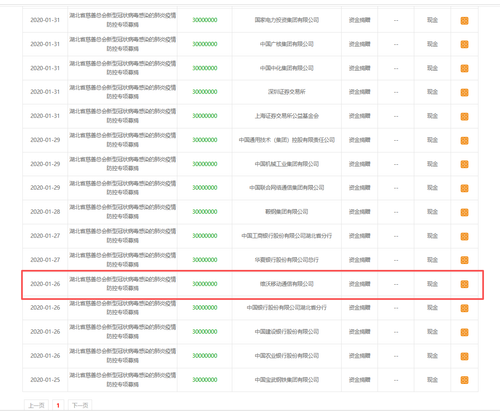Select donor name 中国机械工业集团有限公司
Viewport: 500px width, 411px height.
tap(287, 164)
